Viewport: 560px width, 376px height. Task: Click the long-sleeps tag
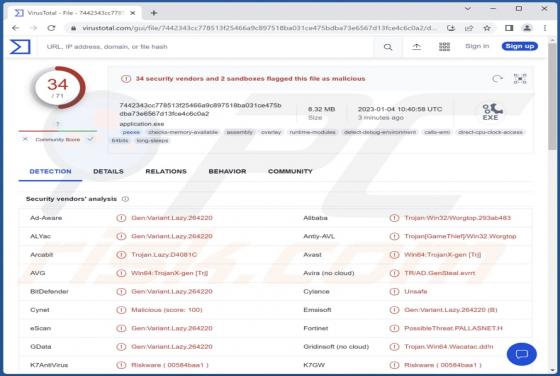[x=152, y=141]
